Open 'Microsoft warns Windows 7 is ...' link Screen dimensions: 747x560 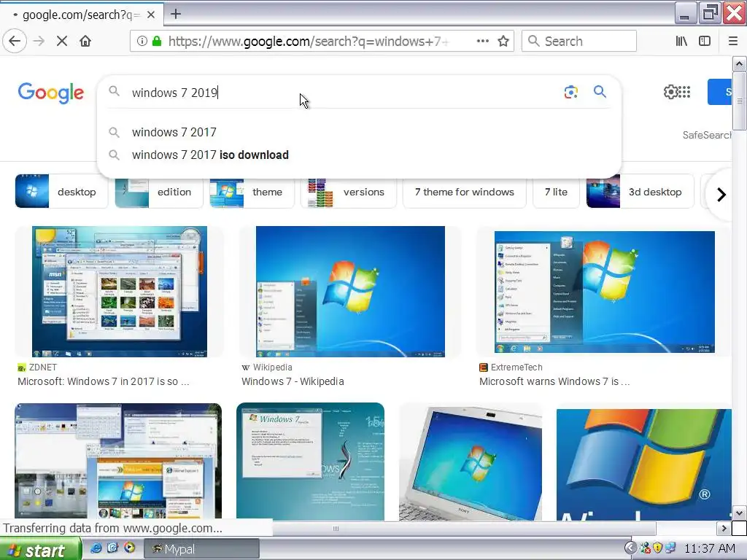(x=554, y=381)
